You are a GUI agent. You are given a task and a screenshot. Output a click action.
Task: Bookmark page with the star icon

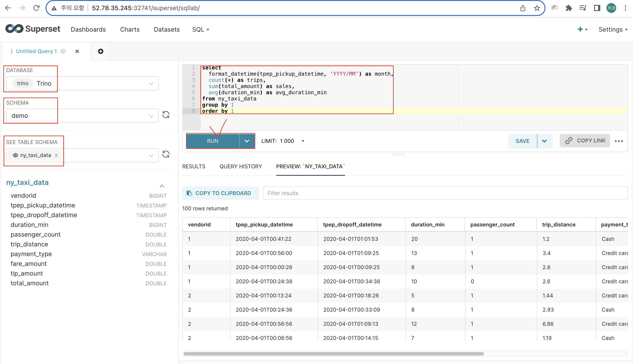[x=537, y=8]
